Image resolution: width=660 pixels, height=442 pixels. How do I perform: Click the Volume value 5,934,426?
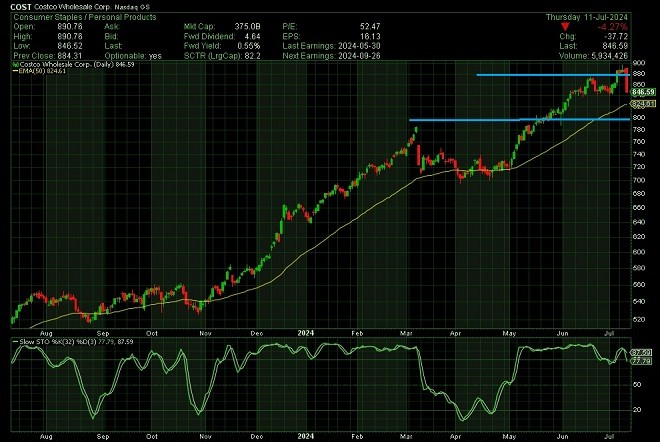pyautogui.click(x=609, y=56)
